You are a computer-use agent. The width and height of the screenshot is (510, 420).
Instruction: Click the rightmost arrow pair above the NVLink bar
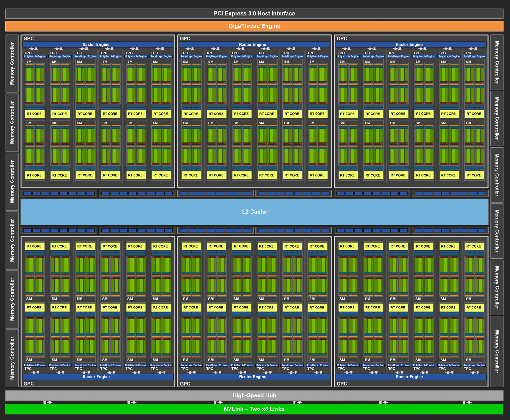tap(467, 402)
